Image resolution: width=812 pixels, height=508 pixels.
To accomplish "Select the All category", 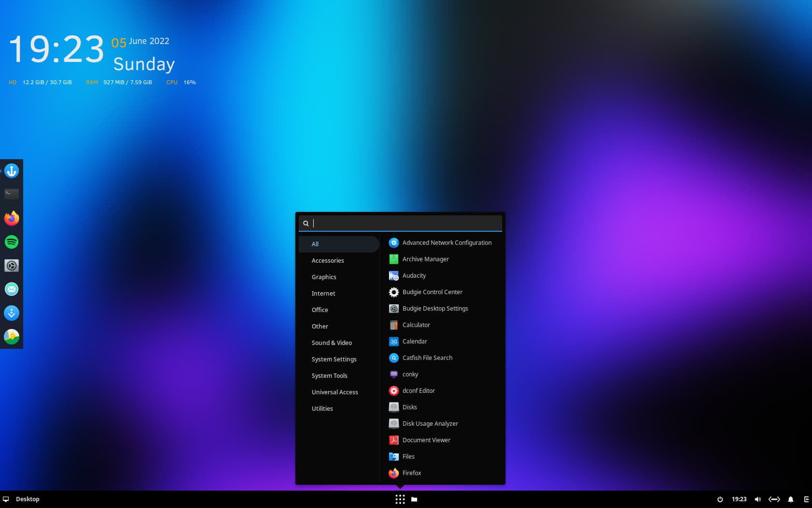I will 339,244.
